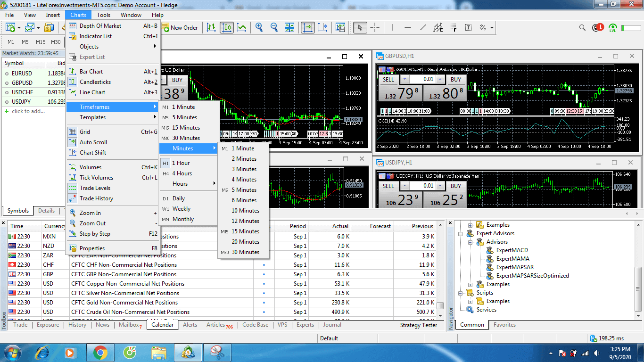Click the SELL button on USDJPY chart
The image size is (644, 362).
tap(388, 186)
